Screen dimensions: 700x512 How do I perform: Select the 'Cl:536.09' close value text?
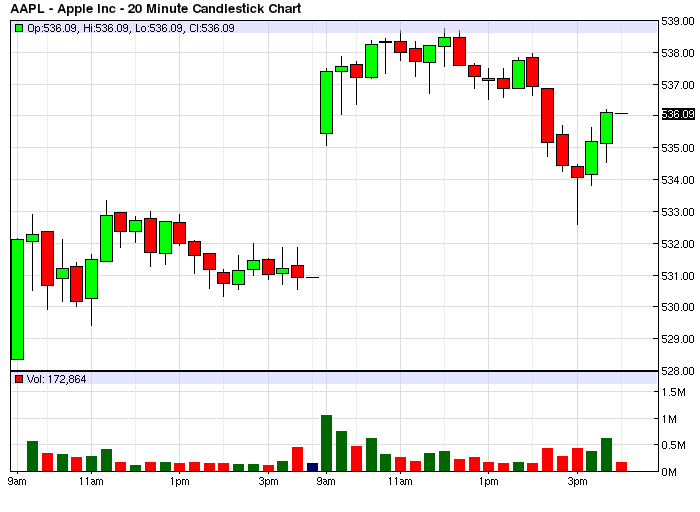pyautogui.click(x=212, y=29)
